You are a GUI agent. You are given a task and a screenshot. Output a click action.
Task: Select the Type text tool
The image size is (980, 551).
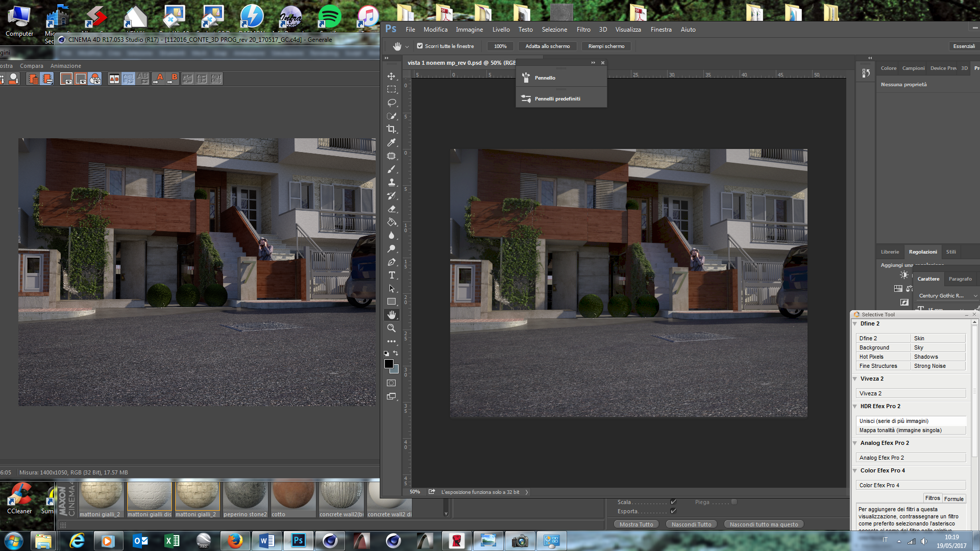click(x=391, y=275)
